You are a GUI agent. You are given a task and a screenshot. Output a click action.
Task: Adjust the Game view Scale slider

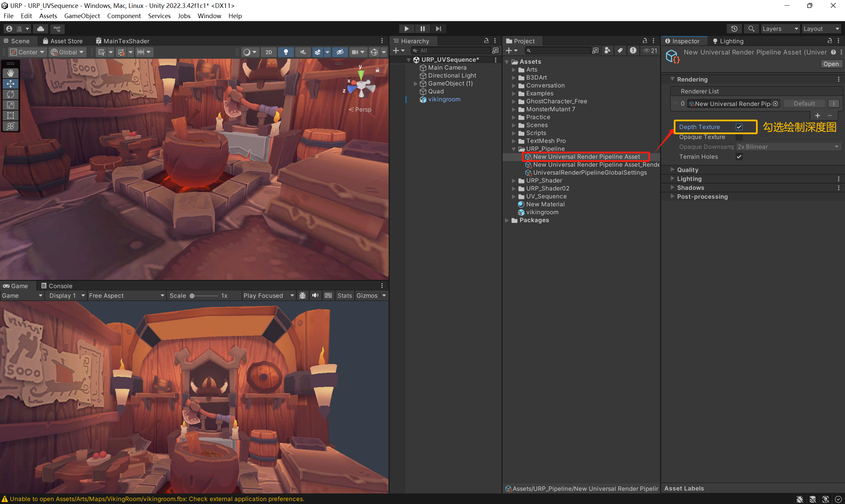(192, 296)
